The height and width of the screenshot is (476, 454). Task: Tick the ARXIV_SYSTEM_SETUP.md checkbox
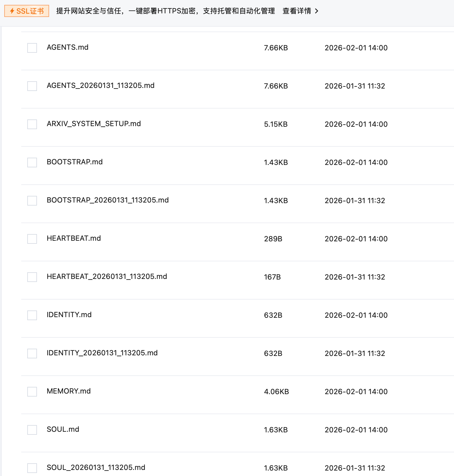click(x=32, y=124)
